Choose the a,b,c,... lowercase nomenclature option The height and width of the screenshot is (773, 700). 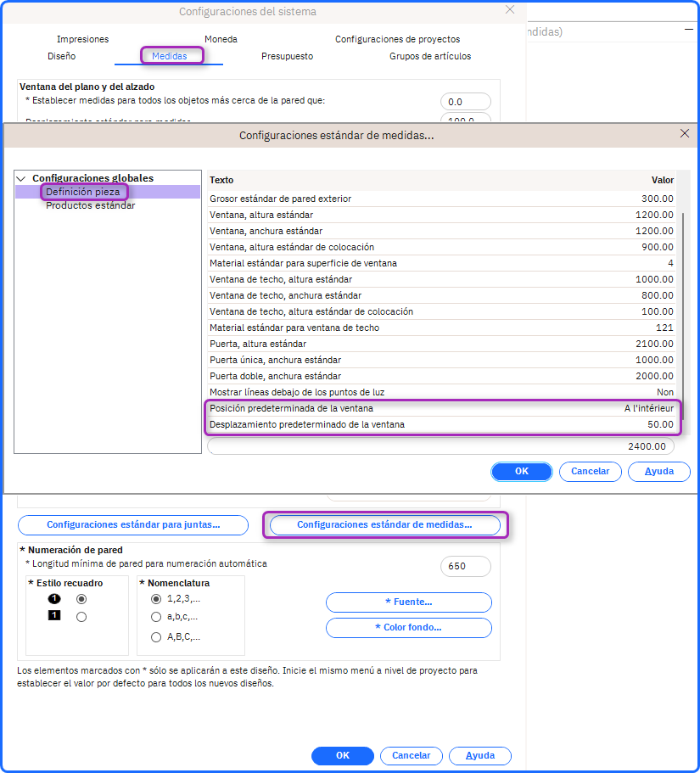[156, 617]
